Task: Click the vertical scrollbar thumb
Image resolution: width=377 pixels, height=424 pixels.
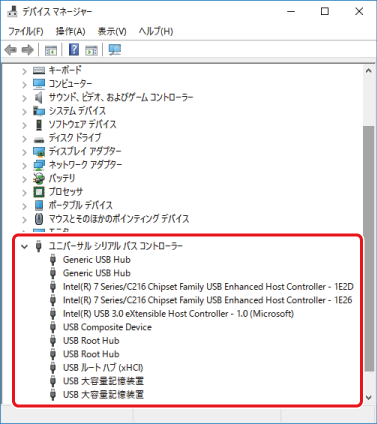Action: point(369,248)
